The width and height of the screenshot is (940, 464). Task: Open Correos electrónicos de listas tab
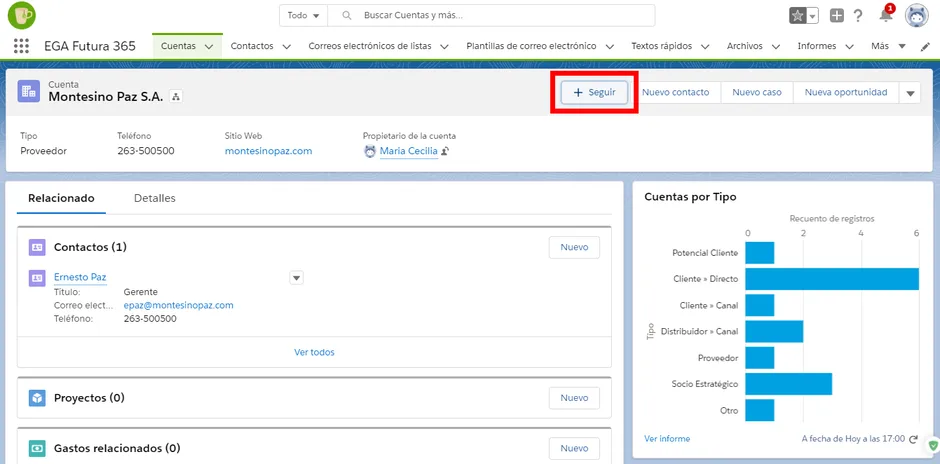click(370, 46)
